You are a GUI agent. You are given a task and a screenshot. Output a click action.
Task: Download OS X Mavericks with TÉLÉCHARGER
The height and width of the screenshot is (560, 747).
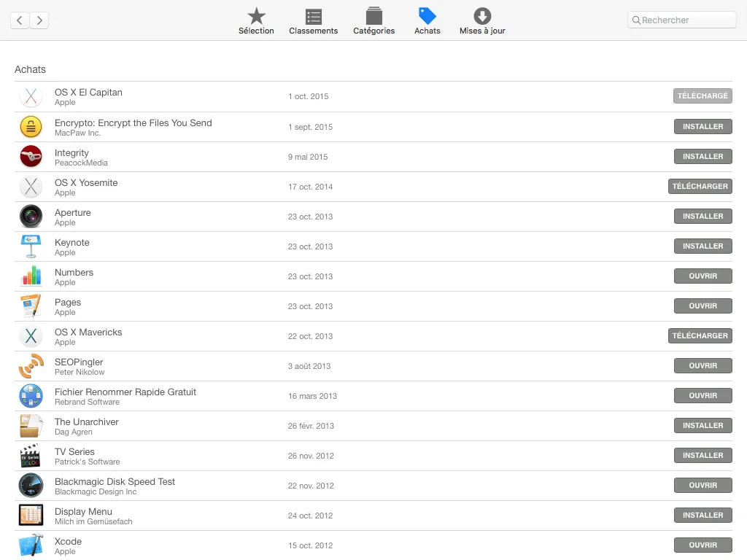[x=700, y=335]
